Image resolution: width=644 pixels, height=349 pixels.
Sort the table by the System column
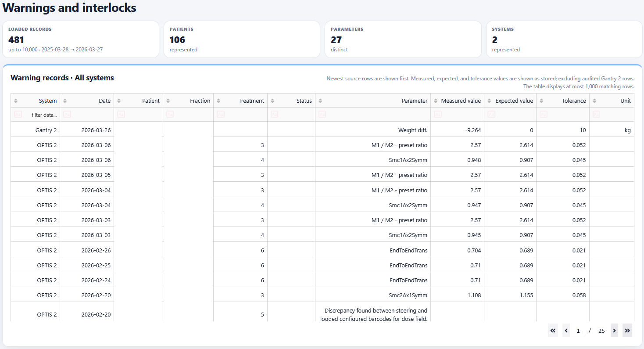(16, 101)
